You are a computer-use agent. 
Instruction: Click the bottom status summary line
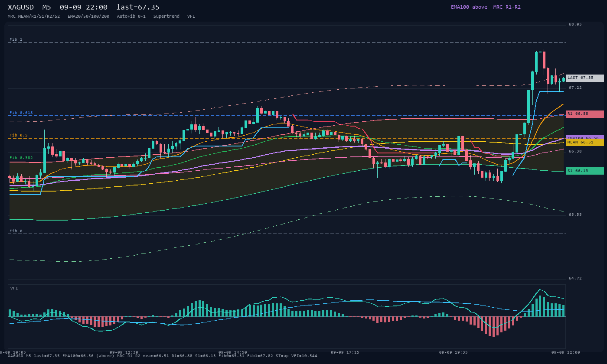click(x=163, y=356)
